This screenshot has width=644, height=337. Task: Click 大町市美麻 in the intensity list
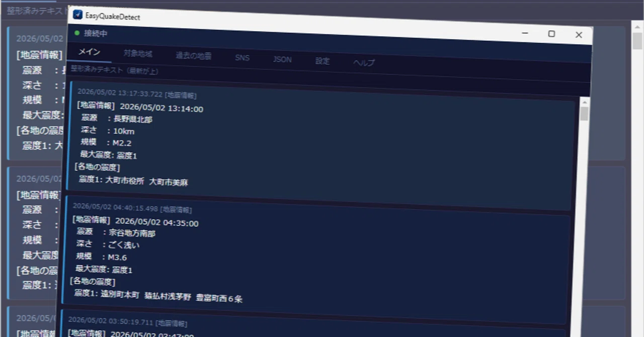click(169, 182)
